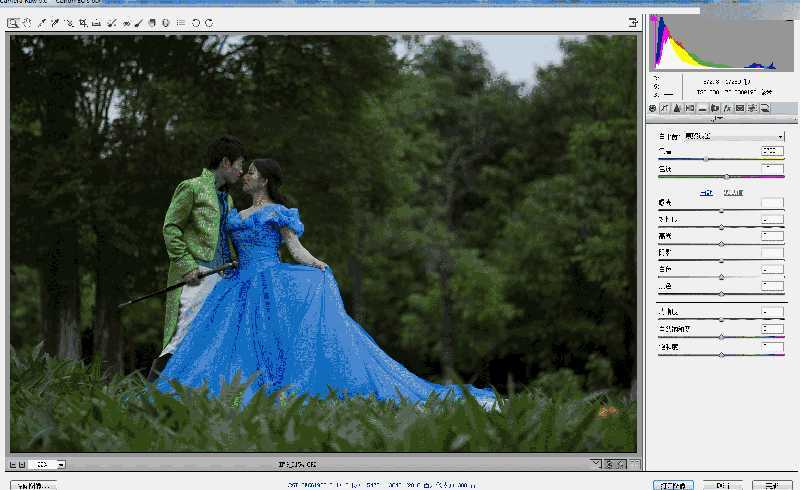
Task: Click the Clarity value field
Action: click(772, 311)
